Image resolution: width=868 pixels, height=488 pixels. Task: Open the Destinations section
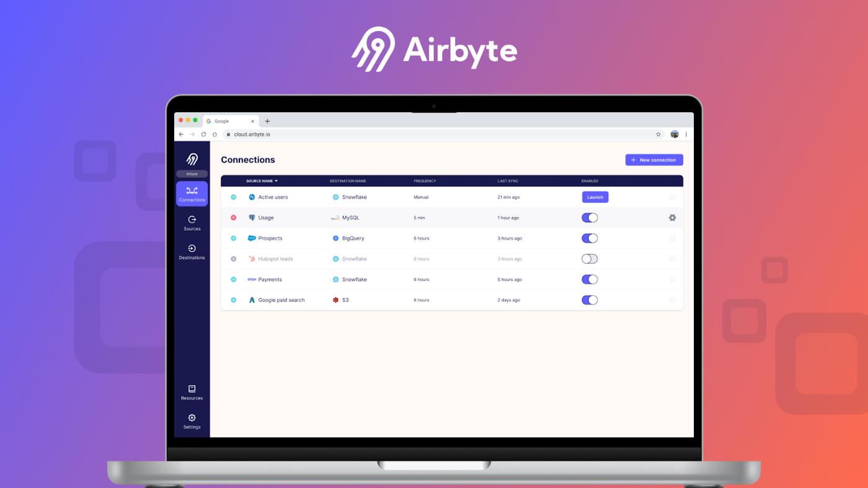click(x=192, y=251)
